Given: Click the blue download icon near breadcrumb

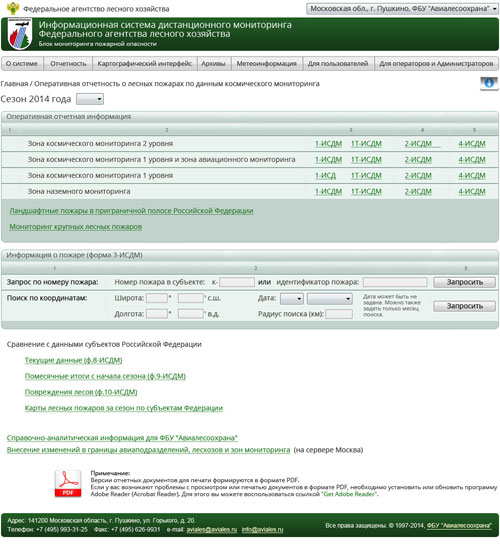Looking at the screenshot, I should click(489, 84).
